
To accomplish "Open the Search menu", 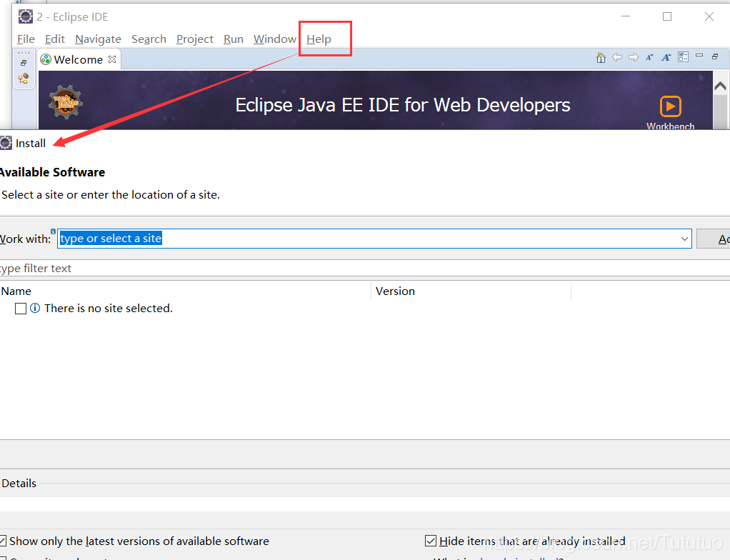I will click(149, 39).
